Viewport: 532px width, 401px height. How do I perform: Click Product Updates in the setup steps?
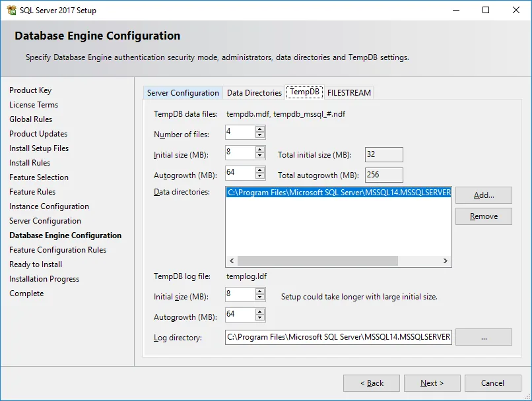pyautogui.click(x=38, y=134)
